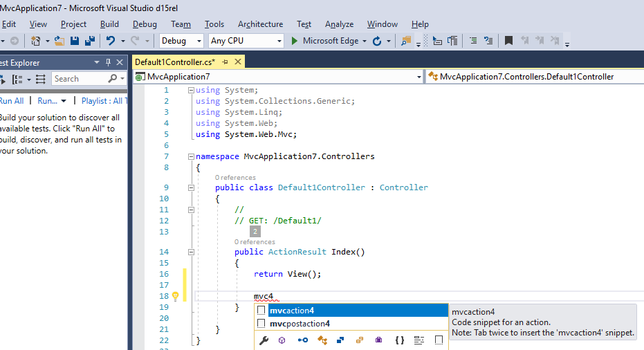Open the Analyze menu
The width and height of the screenshot is (644, 350).
tap(339, 24)
